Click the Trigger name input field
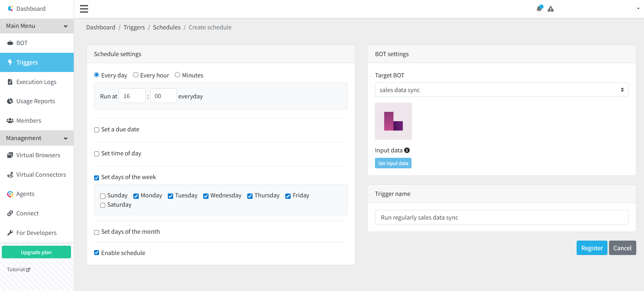The image size is (644, 291). 502,217
